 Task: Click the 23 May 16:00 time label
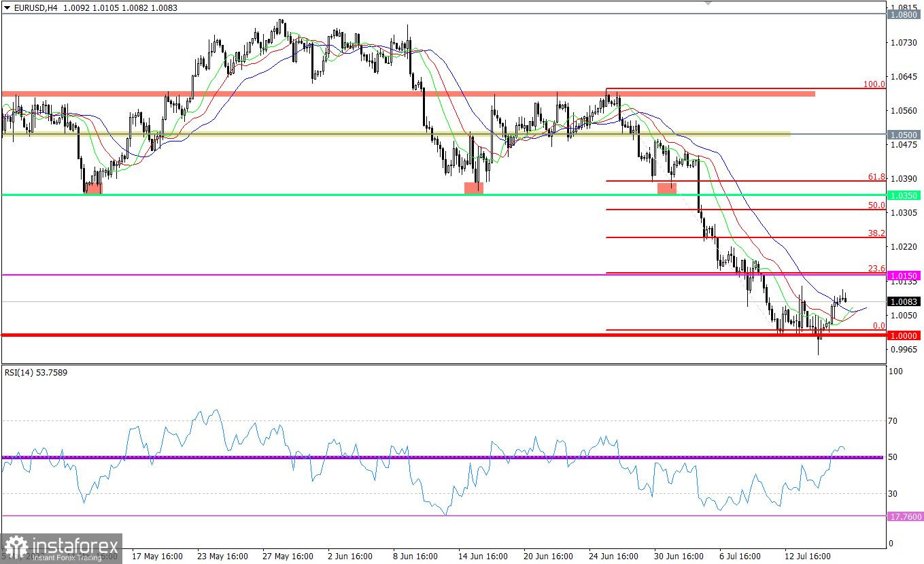pos(222,556)
